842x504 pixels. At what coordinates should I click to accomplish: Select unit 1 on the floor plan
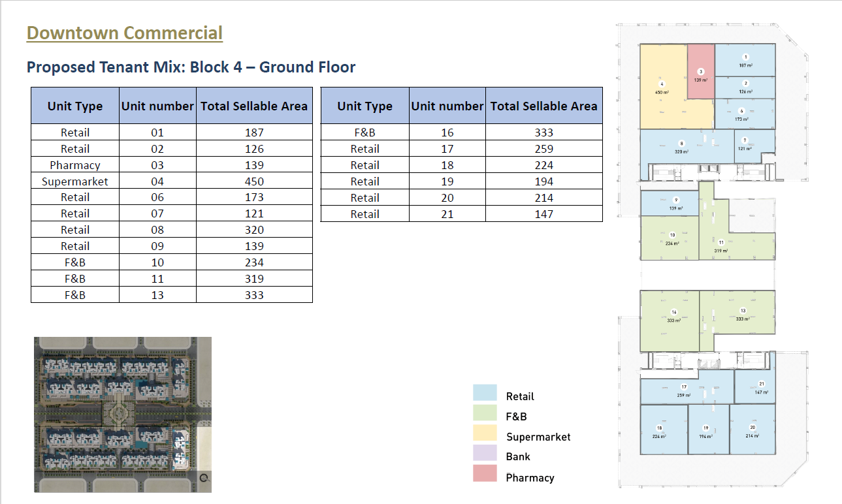pyautogui.click(x=745, y=61)
